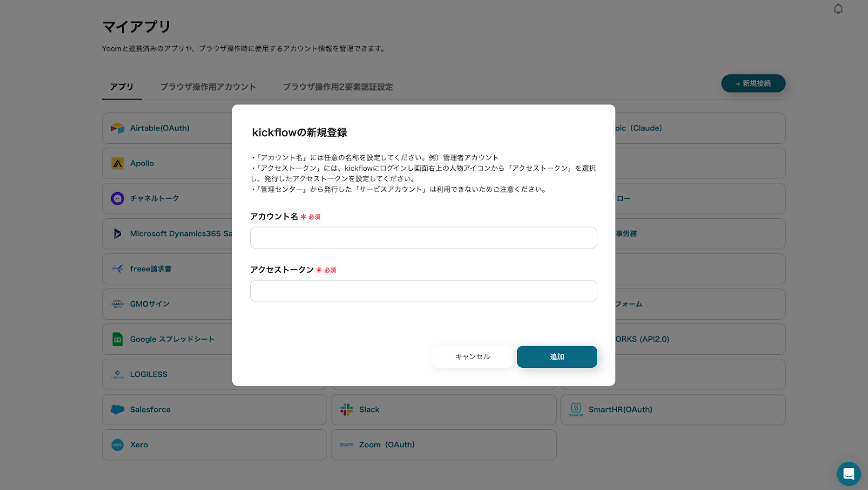Screen dimensions: 868x490
Task: Open the Zoom (OAuth) app name
Action: (x=387, y=445)
